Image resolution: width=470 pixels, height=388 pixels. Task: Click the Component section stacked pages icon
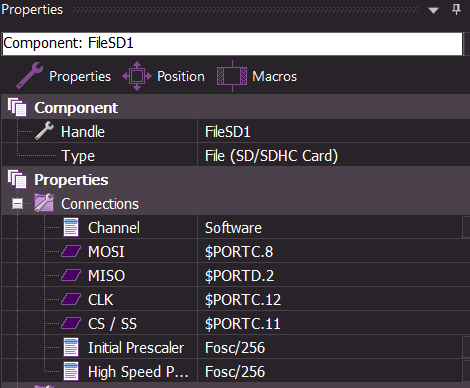point(17,107)
